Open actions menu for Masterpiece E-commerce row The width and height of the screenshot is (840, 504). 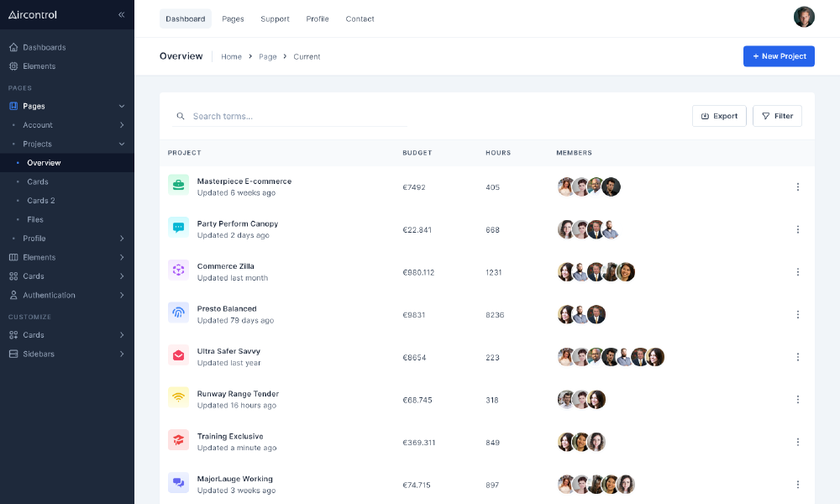point(798,186)
